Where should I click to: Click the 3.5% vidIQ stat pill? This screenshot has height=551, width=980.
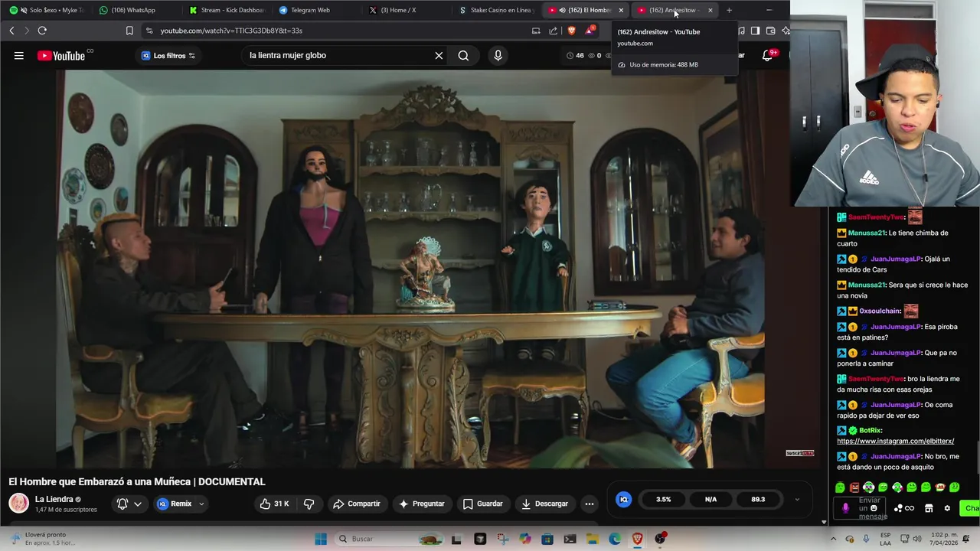click(x=663, y=499)
